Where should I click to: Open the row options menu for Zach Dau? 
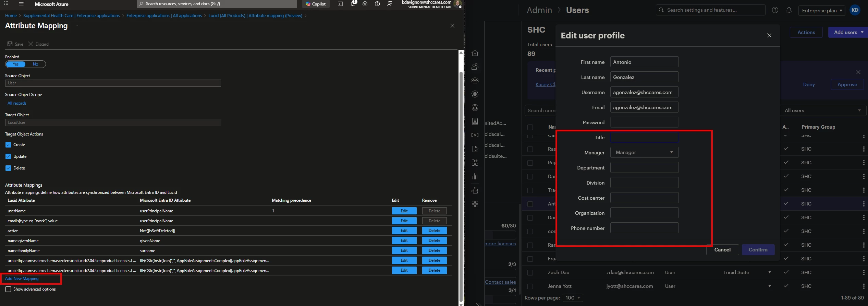pos(864,272)
